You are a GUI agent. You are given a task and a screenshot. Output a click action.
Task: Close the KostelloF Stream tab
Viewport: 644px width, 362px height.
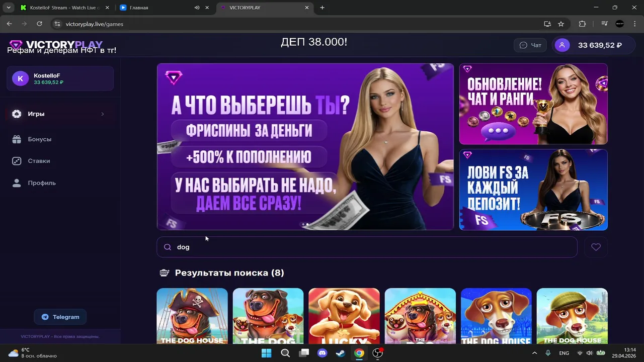(x=107, y=8)
